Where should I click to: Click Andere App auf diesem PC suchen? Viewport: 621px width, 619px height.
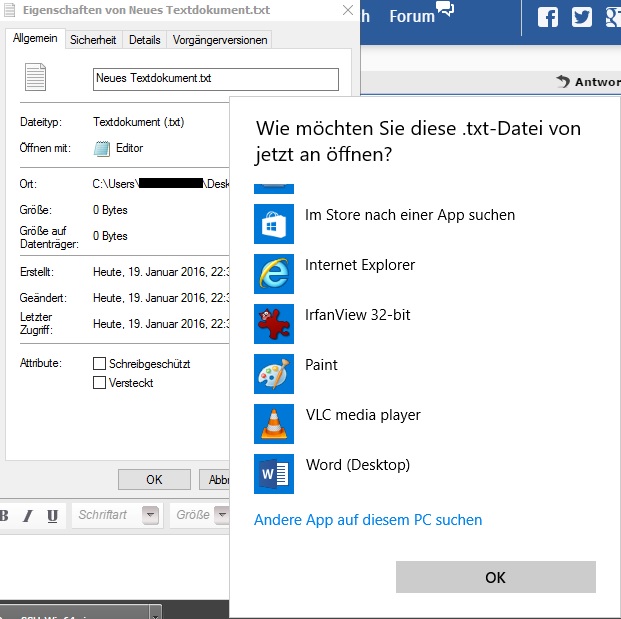click(x=368, y=520)
